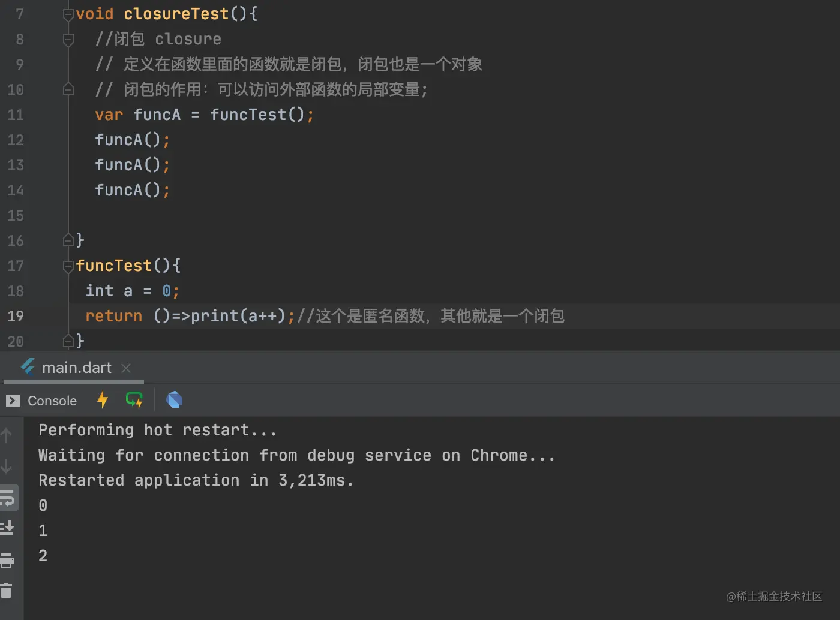This screenshot has width=840, height=620.
Task: Click the '//闭包 closure' comment
Action: [158, 39]
